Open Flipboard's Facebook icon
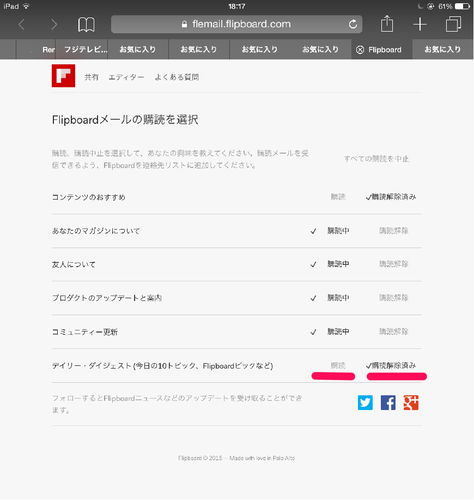Image resolution: width=474 pixels, height=500 pixels. coord(388,403)
